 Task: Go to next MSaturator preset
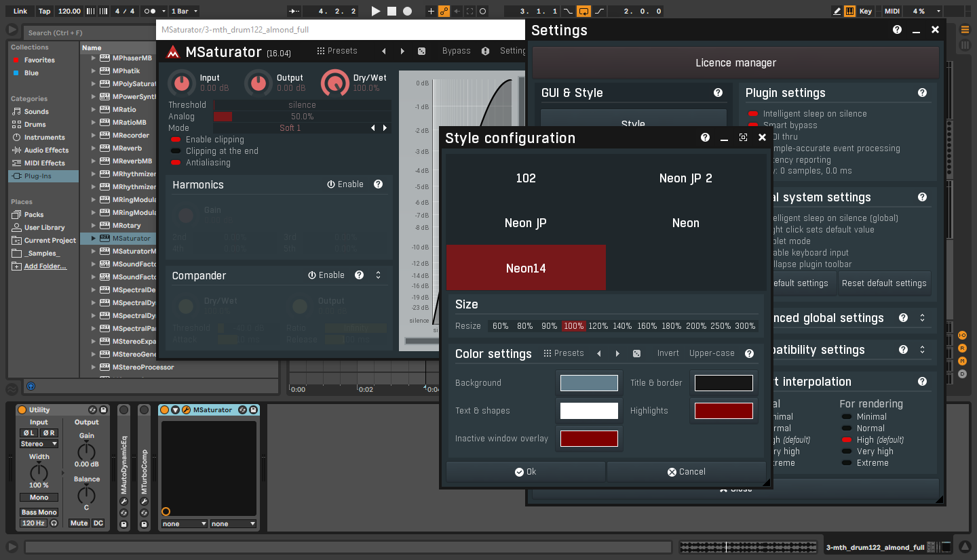point(402,51)
